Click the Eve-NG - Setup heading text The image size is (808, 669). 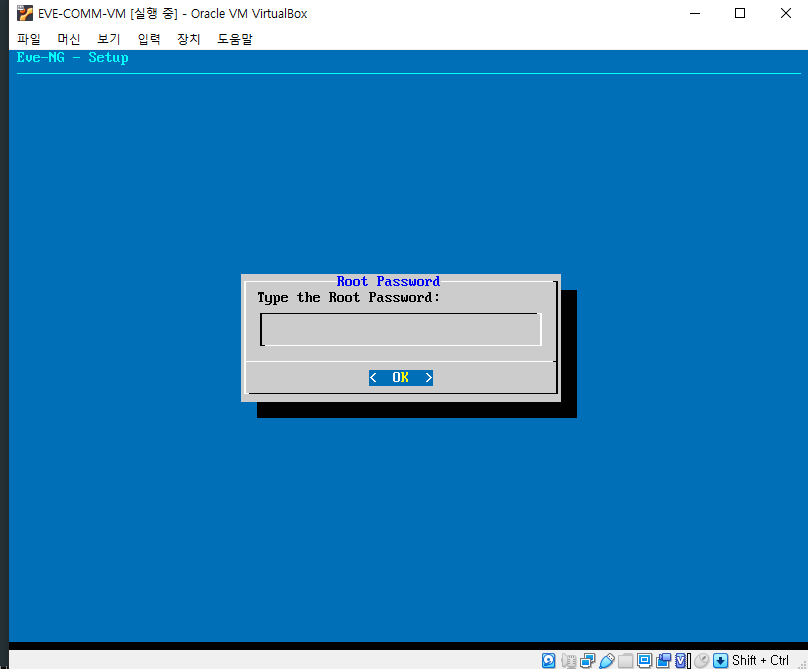(x=73, y=57)
